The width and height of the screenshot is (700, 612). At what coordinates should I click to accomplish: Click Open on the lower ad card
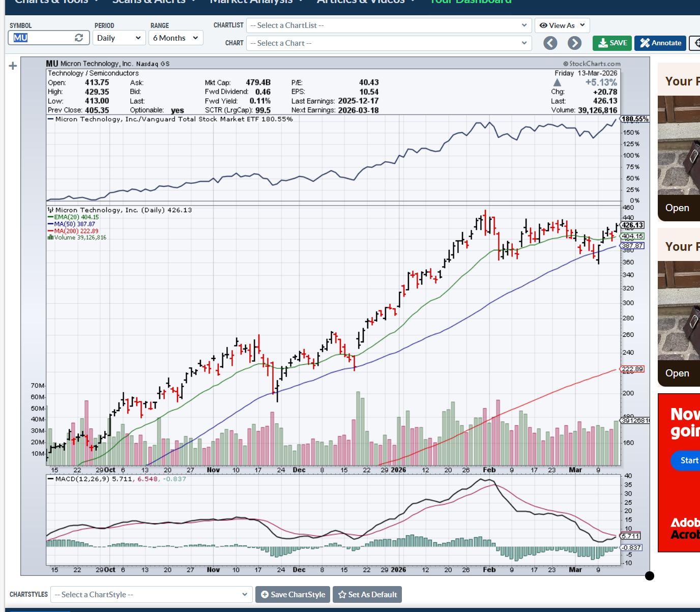tap(677, 373)
